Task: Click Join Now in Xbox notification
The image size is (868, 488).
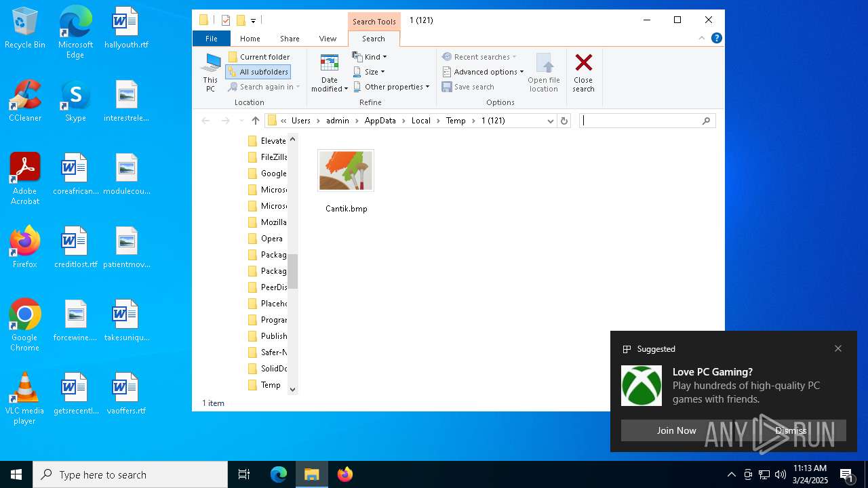Action: click(676, 430)
